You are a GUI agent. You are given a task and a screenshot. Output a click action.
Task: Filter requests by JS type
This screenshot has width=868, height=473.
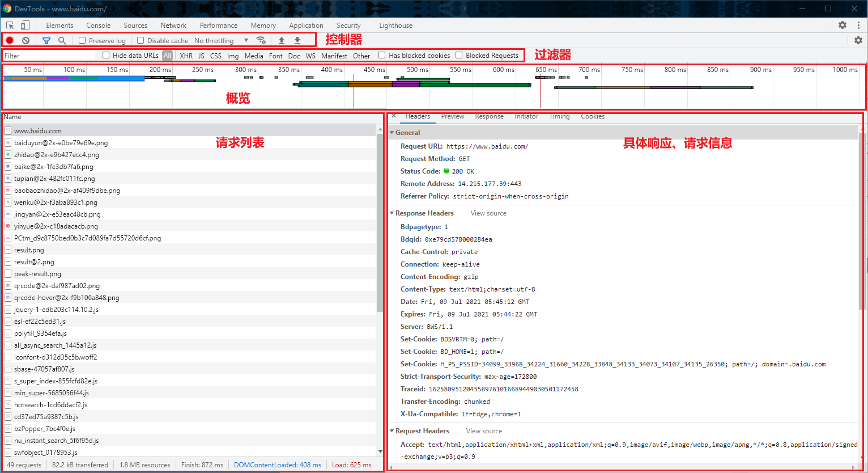point(201,56)
